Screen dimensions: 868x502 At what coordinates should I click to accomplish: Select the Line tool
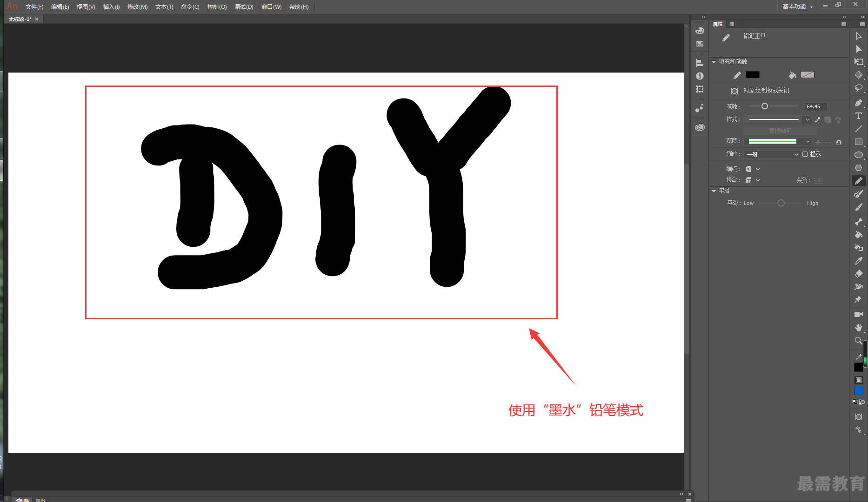(859, 129)
